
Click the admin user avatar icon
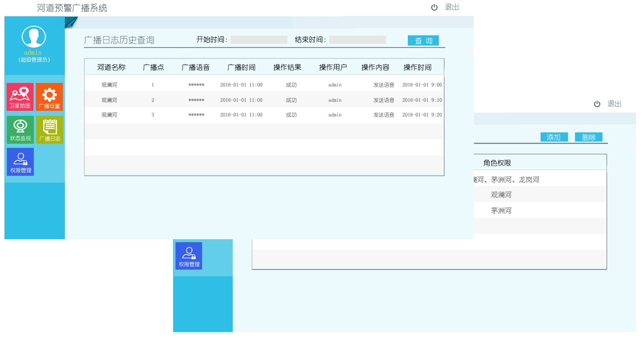34,37
